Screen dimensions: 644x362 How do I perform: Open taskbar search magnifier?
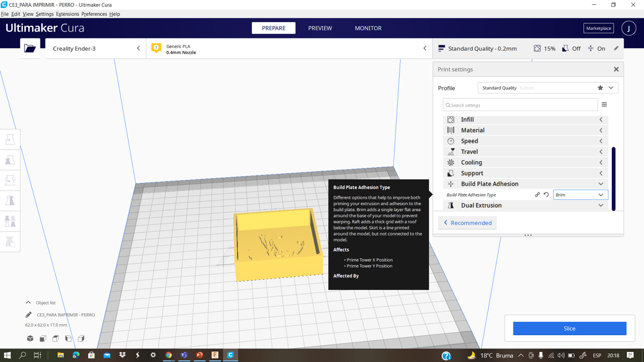(x=23, y=355)
